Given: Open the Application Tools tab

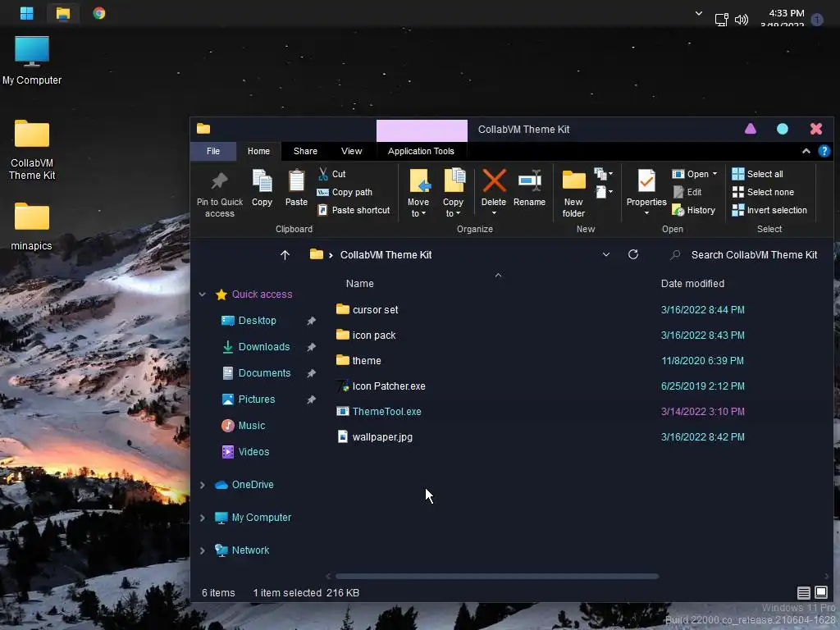Looking at the screenshot, I should [x=421, y=151].
